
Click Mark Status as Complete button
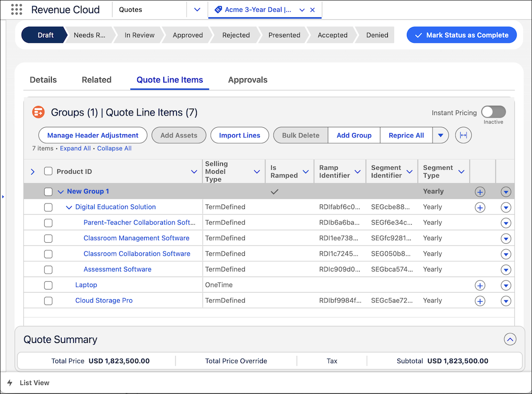click(461, 35)
